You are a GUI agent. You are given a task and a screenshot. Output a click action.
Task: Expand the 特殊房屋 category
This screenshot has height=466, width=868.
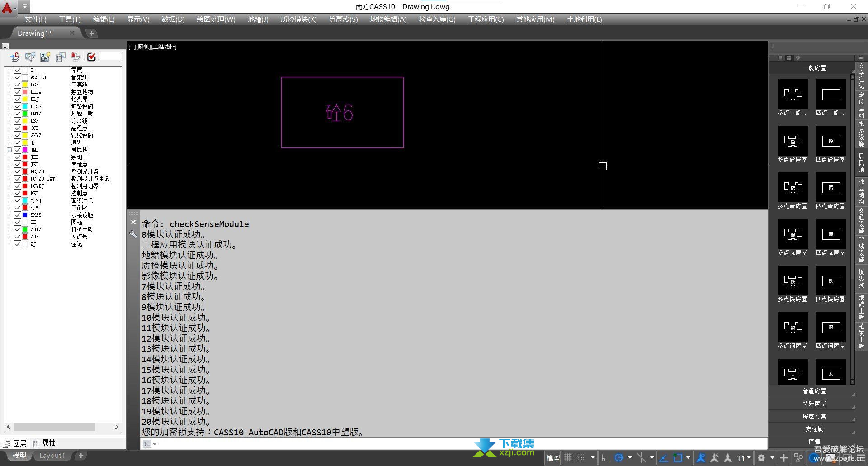click(x=814, y=404)
